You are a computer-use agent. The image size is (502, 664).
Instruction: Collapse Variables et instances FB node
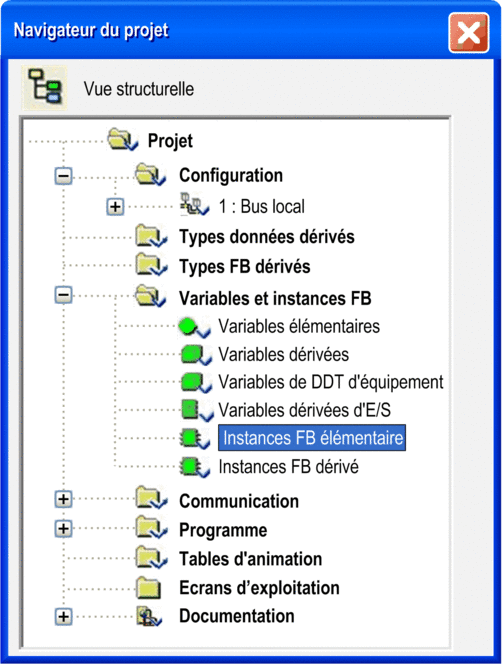(x=64, y=295)
